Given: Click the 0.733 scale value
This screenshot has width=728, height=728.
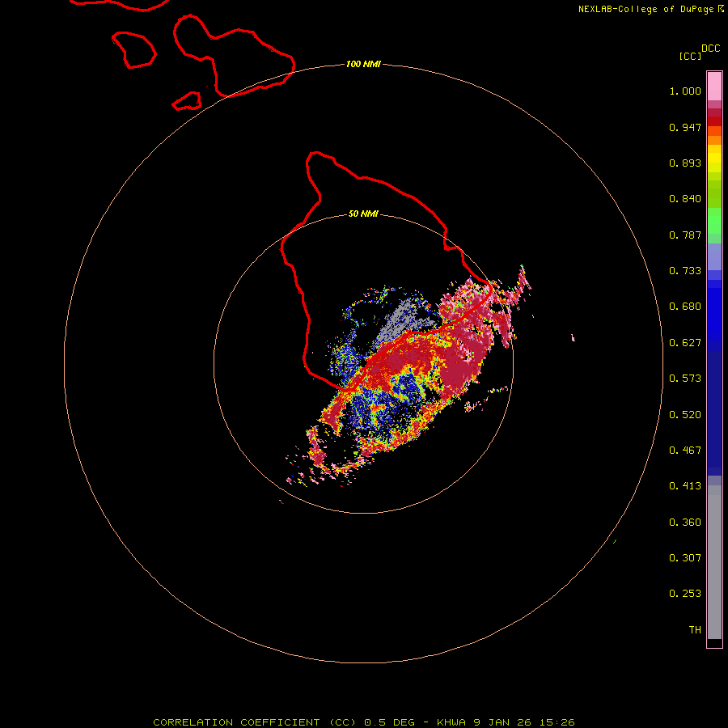Looking at the screenshot, I should 685,271.
